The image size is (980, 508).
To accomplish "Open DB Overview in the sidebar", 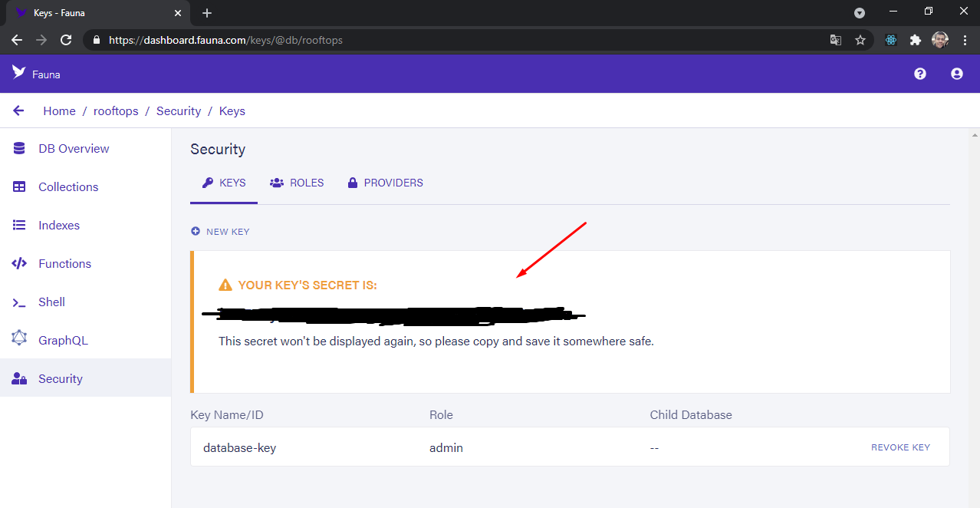I will click(x=85, y=148).
